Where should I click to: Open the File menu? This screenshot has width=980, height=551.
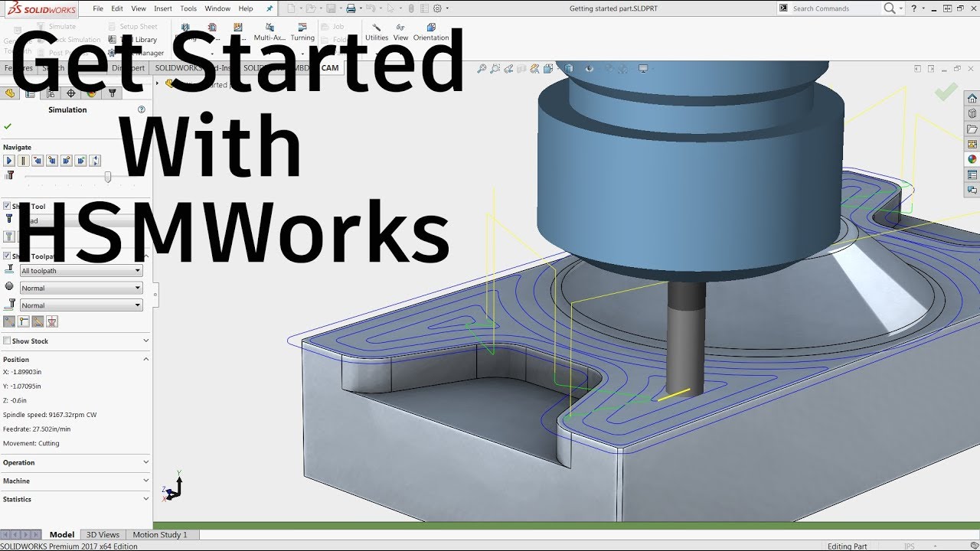click(x=98, y=8)
